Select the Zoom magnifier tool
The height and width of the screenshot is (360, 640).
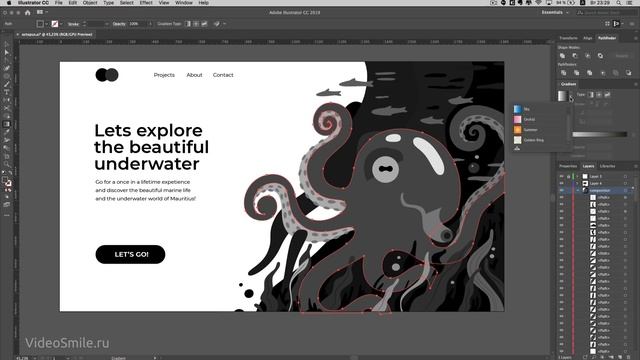(x=7, y=164)
